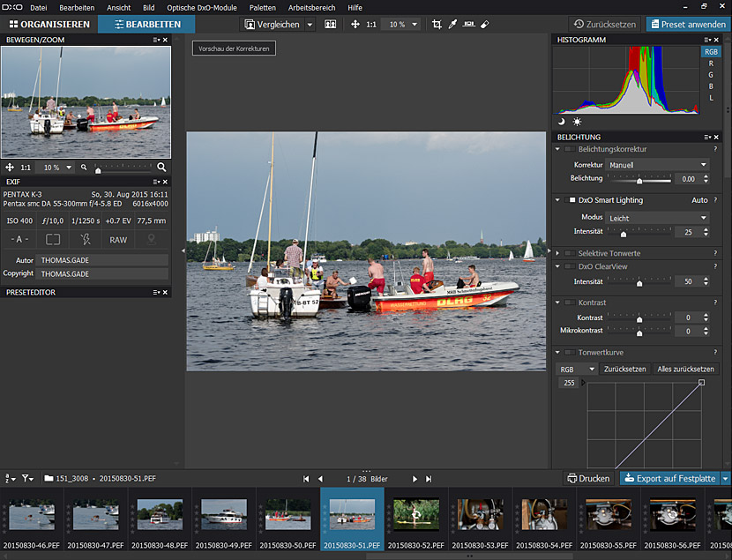Enable the DxO ClearView correction
Image resolution: width=732 pixels, height=560 pixels.
pyautogui.click(x=571, y=265)
